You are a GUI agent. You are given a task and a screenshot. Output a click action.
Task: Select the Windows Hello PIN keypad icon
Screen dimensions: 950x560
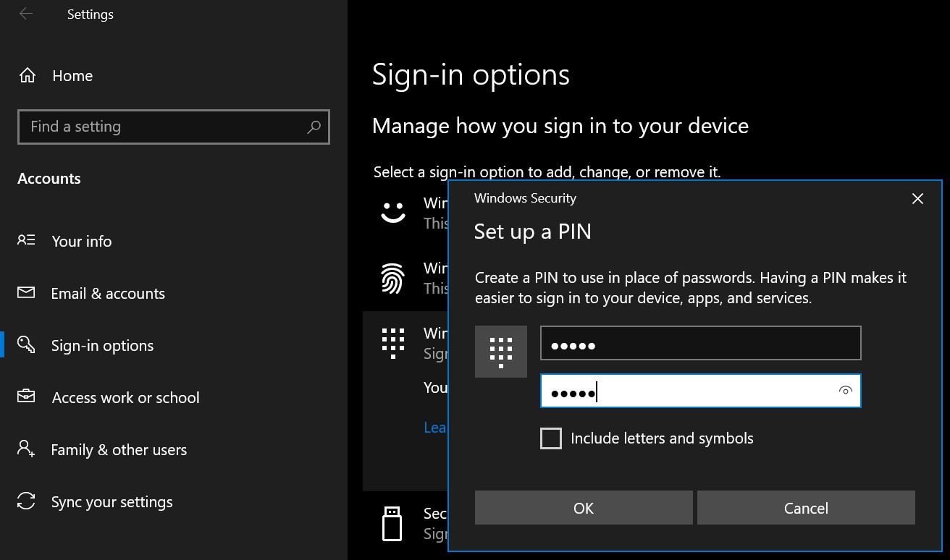[x=393, y=341]
